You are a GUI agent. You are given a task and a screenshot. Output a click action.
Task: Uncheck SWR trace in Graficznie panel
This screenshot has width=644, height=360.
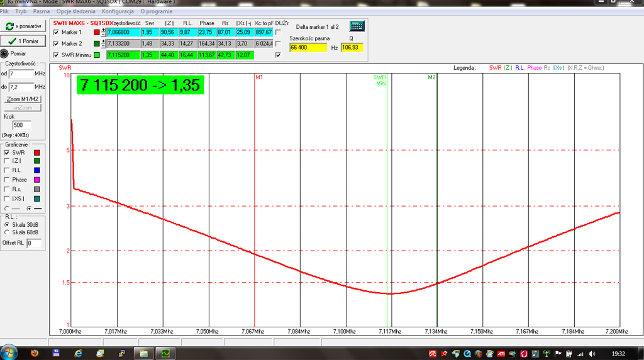[x=6, y=152]
